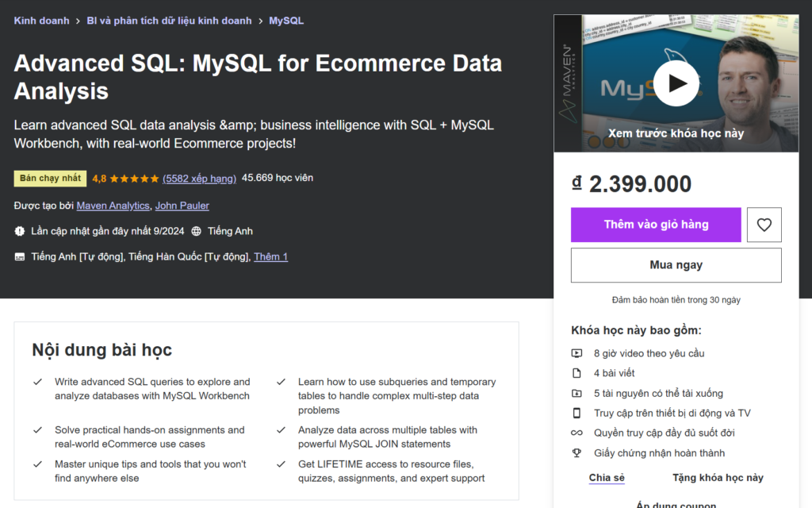Expand 'Thêm 1' to show more subtitle languages

[x=270, y=256]
